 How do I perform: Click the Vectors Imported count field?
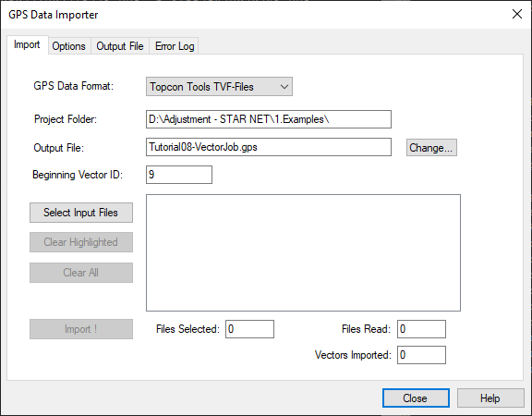click(421, 355)
